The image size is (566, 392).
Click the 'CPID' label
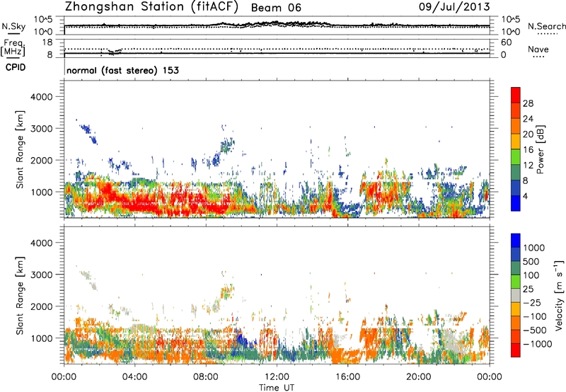(16, 67)
